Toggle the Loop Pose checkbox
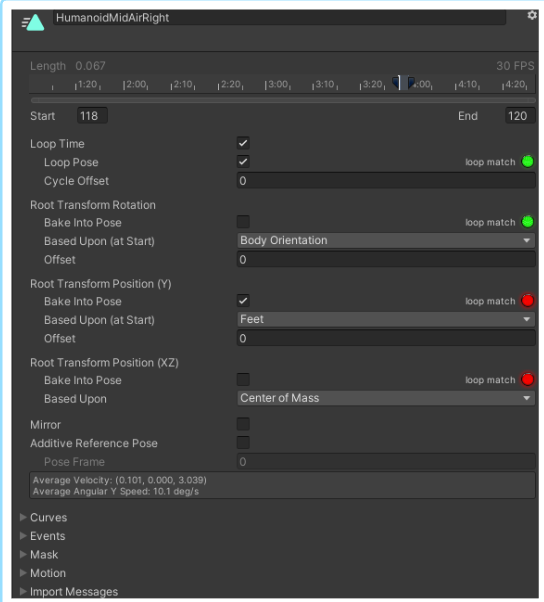544x602 pixels. click(x=243, y=162)
